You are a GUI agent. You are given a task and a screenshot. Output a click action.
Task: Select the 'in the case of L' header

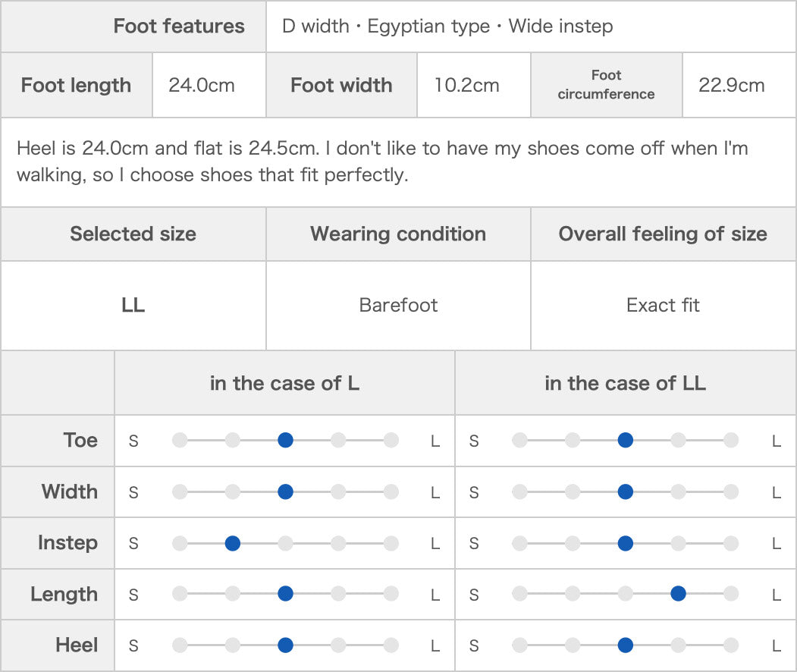pyautogui.click(x=284, y=383)
